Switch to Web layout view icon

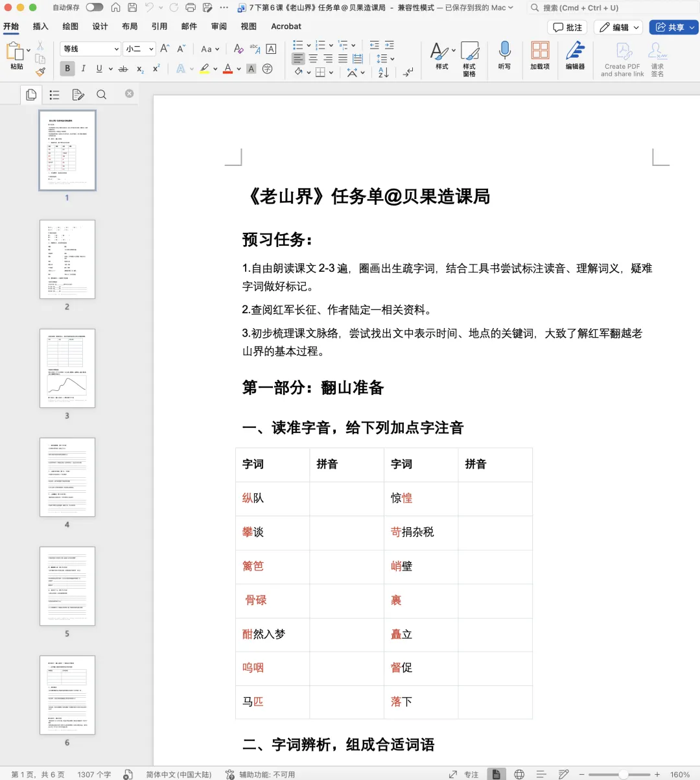(x=519, y=774)
